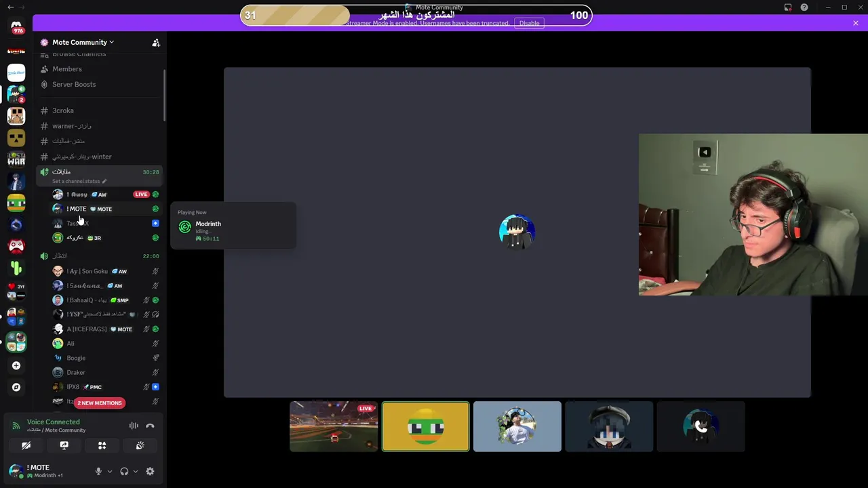
Task: Click the forward arrow in the title bar
Action: [x=22, y=7]
